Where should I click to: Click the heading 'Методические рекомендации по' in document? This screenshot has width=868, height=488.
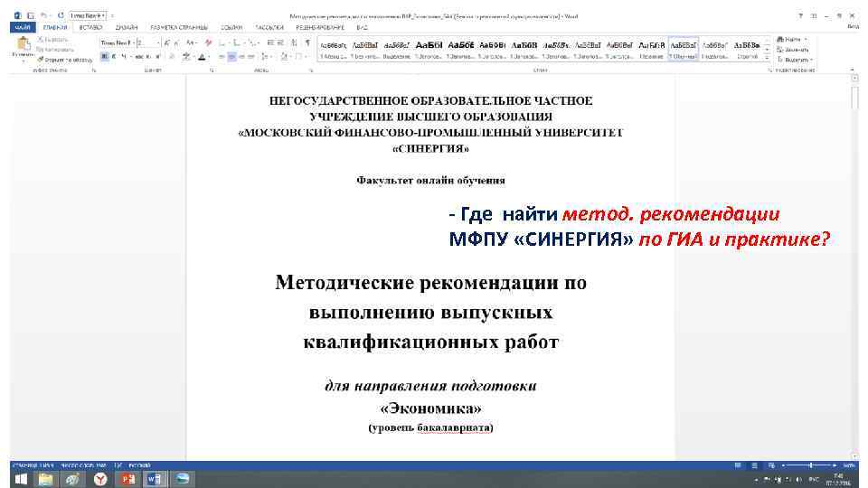(x=430, y=283)
